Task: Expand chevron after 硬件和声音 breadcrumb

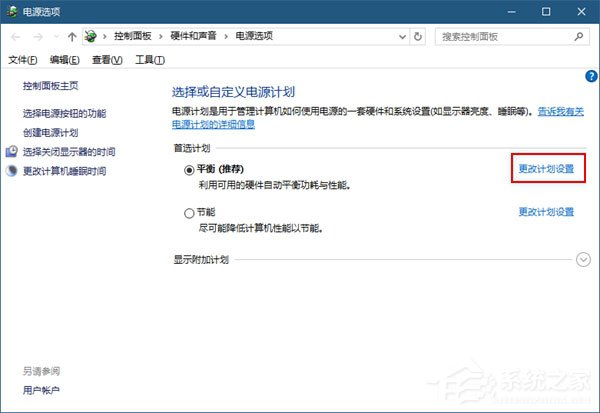Action: pyautogui.click(x=226, y=36)
